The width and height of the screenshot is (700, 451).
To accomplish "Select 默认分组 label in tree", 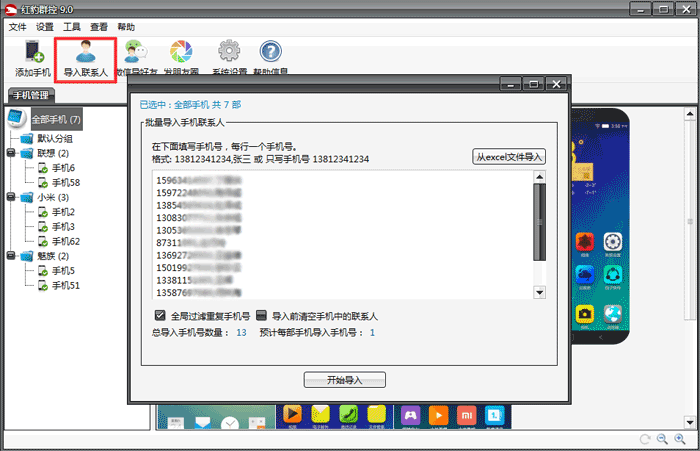I will (x=54, y=138).
